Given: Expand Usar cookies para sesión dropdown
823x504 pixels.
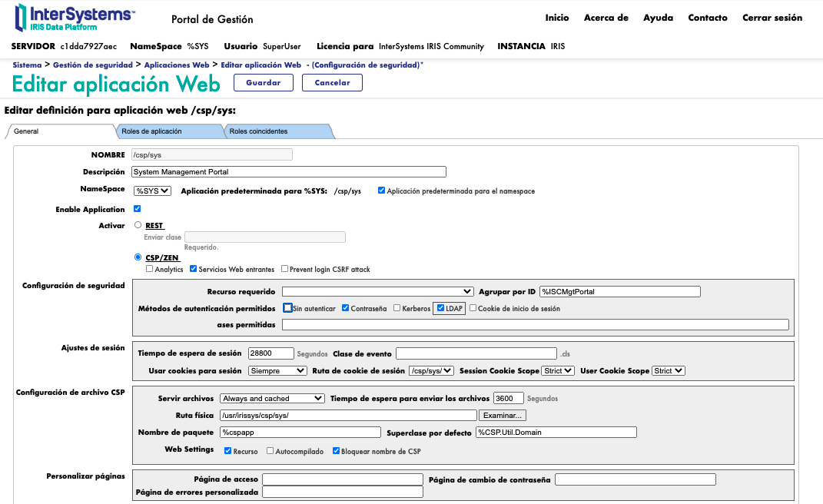Looking at the screenshot, I should [x=277, y=371].
